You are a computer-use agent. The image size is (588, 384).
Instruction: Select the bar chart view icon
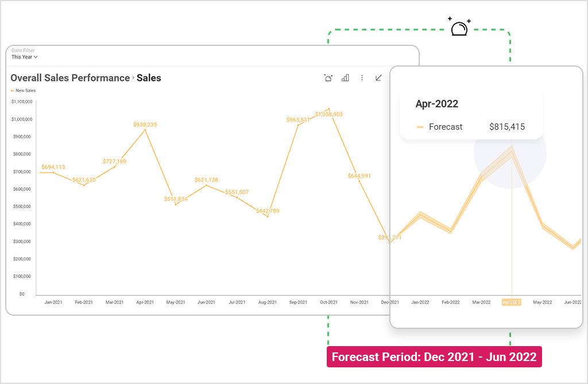tap(345, 77)
